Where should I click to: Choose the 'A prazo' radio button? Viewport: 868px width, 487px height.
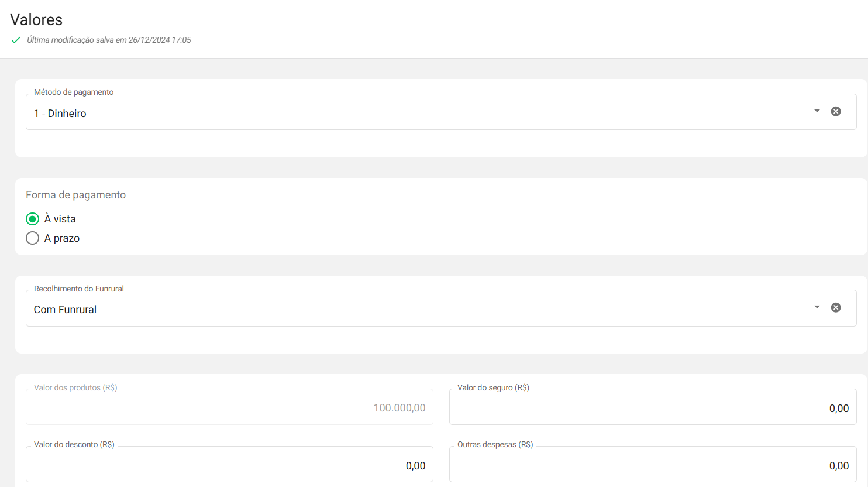pyautogui.click(x=32, y=238)
